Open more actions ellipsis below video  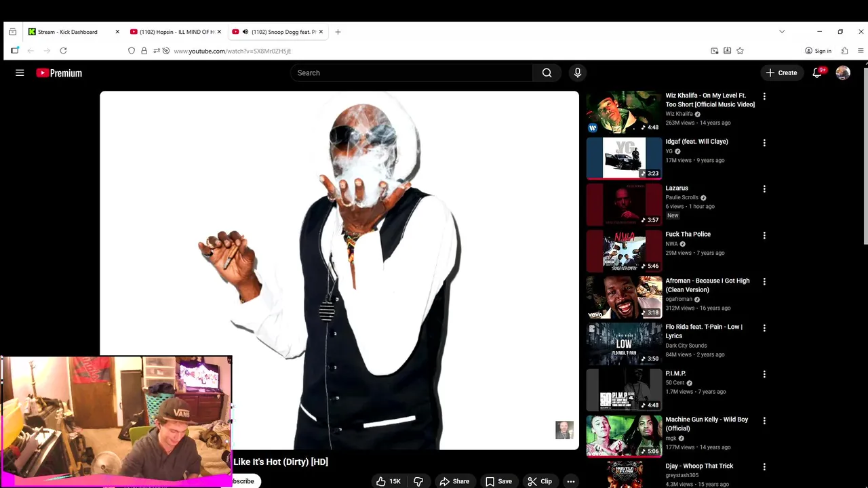[x=571, y=481]
